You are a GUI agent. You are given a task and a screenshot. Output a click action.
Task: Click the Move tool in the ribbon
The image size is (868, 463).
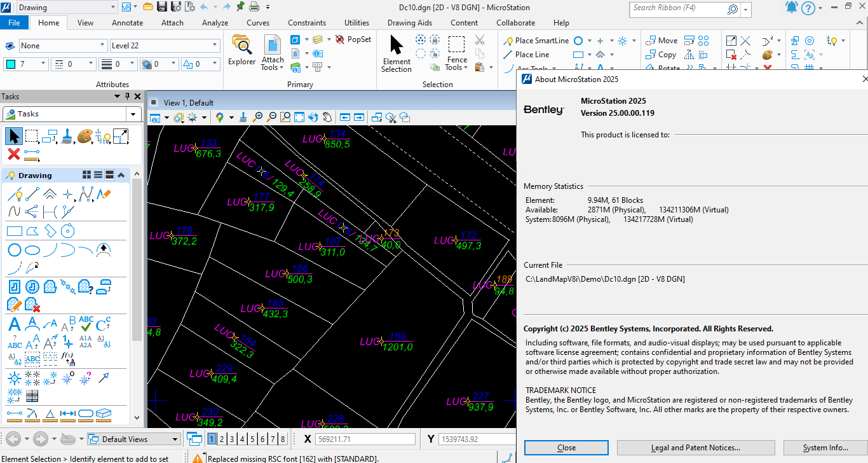point(662,40)
